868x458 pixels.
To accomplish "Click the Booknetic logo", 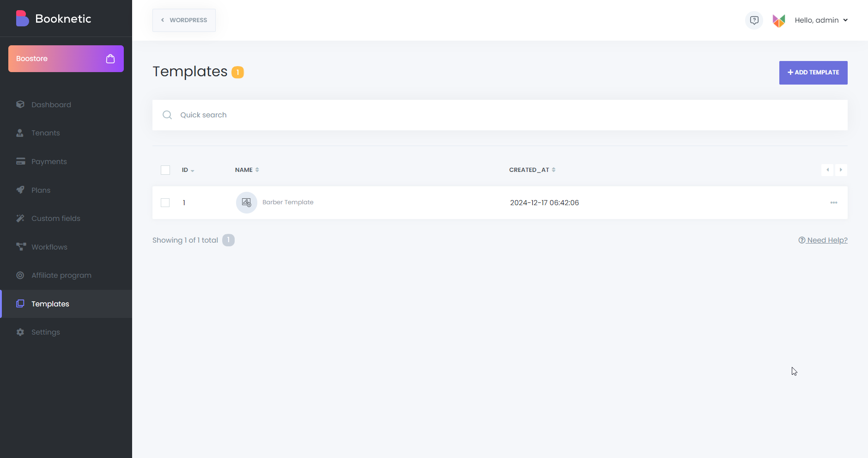I will pos(54,18).
